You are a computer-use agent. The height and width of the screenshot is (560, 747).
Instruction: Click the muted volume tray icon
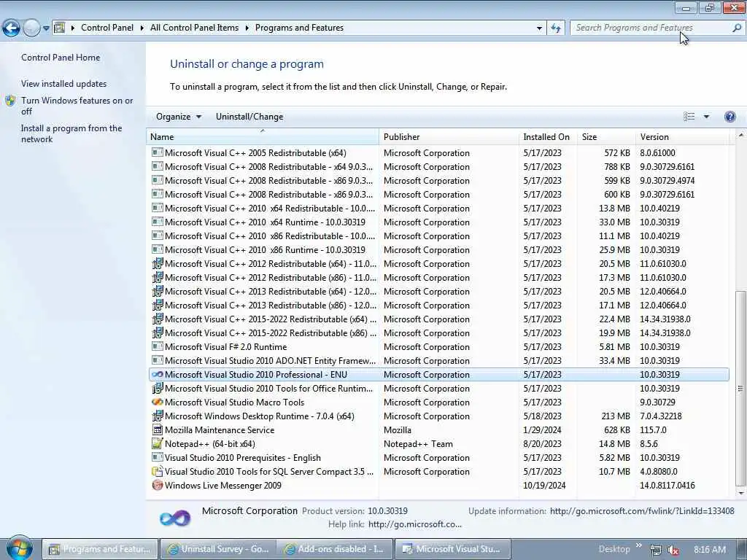673,550
